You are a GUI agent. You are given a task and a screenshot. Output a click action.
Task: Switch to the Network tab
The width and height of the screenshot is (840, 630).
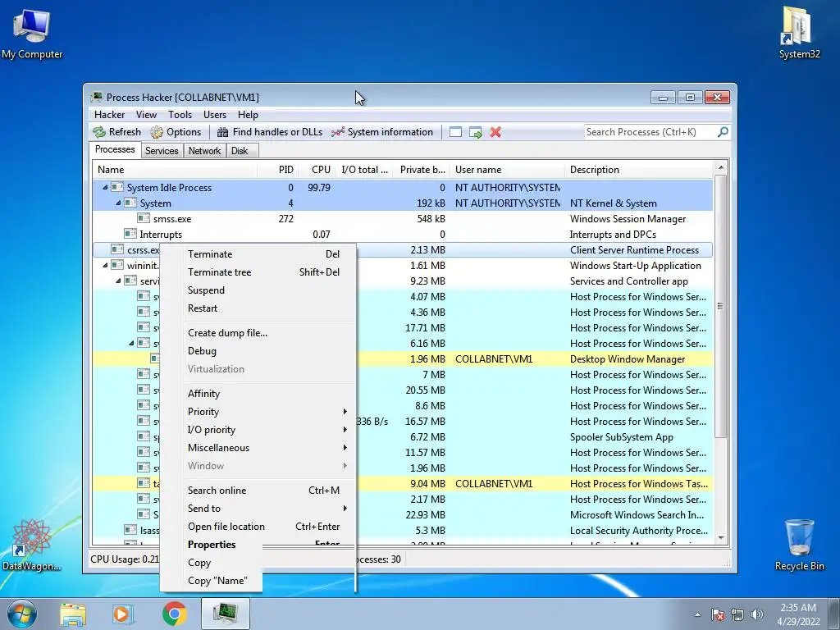pyautogui.click(x=204, y=151)
